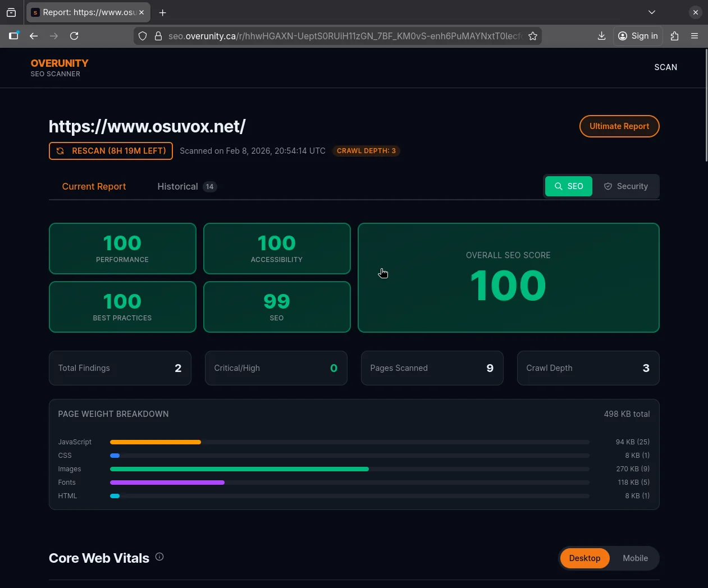The image size is (708, 588).
Task: Click the 498 KB total text
Action: [x=627, y=414]
